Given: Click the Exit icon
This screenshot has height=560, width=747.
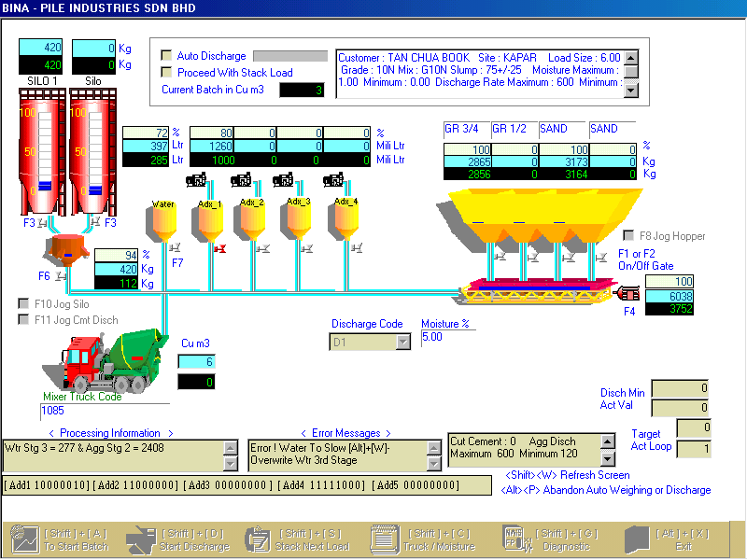Looking at the screenshot, I should (637, 539).
